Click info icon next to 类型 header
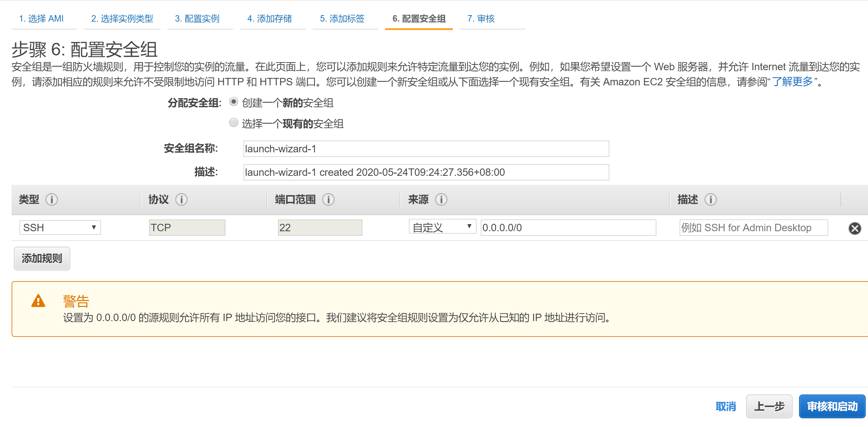868x427 pixels. tap(52, 200)
